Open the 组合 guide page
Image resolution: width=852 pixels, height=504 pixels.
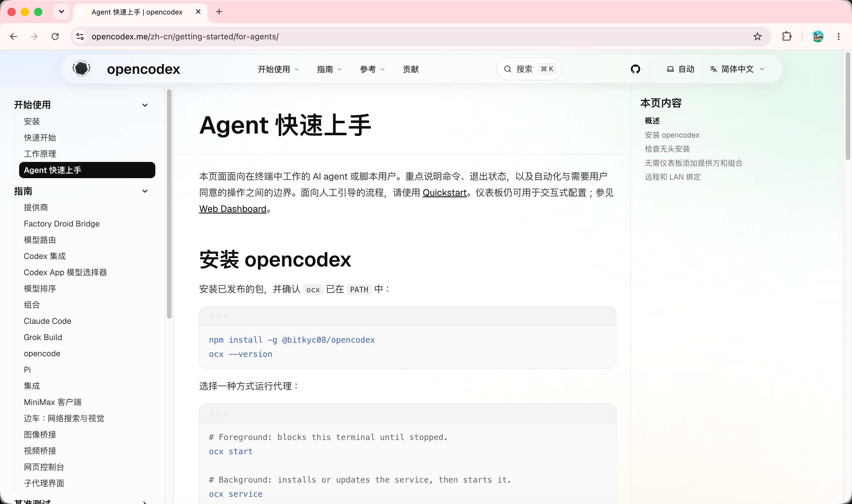click(x=32, y=305)
